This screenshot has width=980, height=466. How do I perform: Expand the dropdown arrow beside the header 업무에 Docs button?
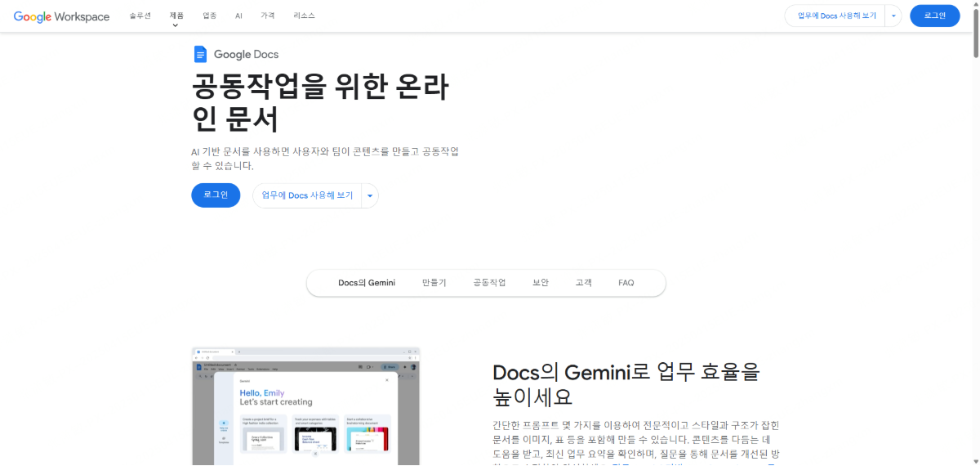[894, 16]
